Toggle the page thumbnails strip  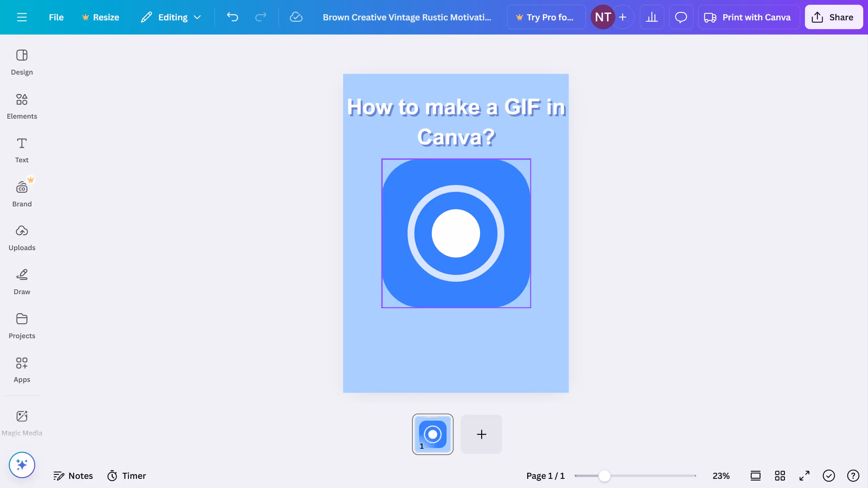[755, 476]
